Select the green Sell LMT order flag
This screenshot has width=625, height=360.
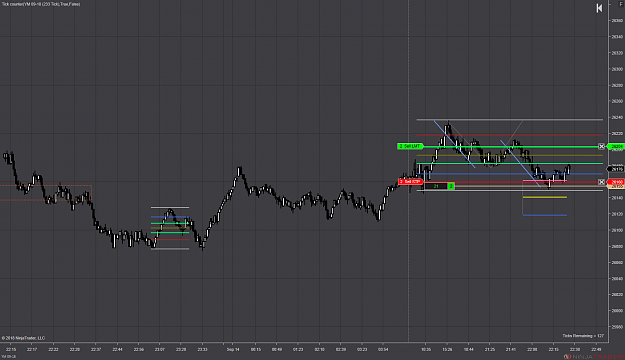click(410, 146)
